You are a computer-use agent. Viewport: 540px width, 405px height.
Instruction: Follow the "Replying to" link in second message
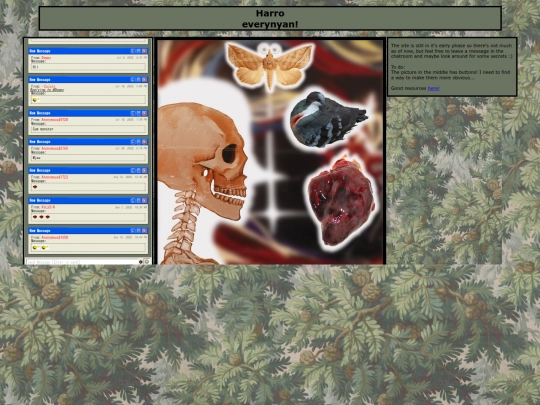[x=47, y=90]
